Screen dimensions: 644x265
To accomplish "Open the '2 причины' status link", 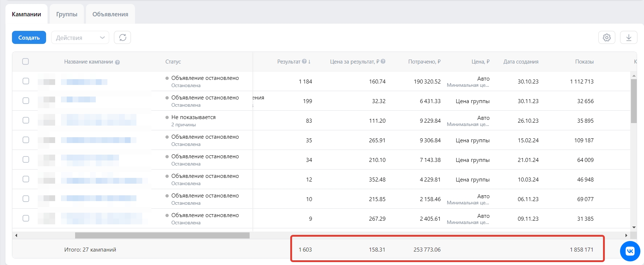I will click(x=184, y=125).
